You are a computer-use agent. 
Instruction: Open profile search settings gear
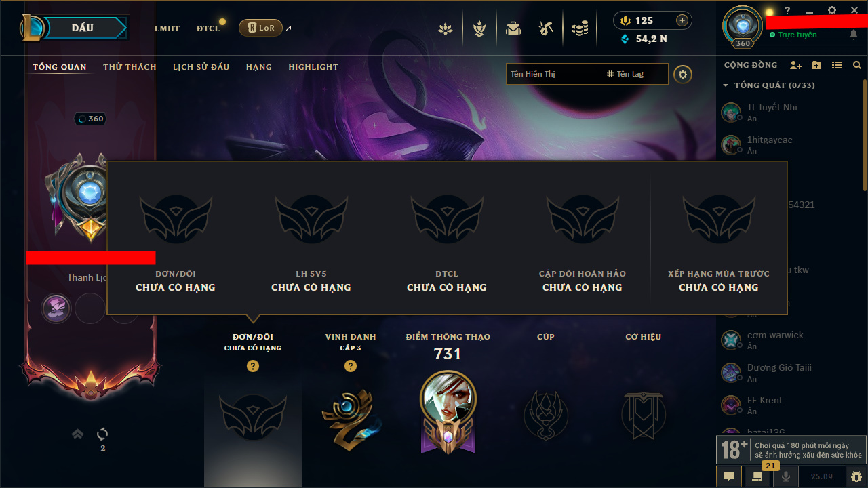(x=683, y=74)
